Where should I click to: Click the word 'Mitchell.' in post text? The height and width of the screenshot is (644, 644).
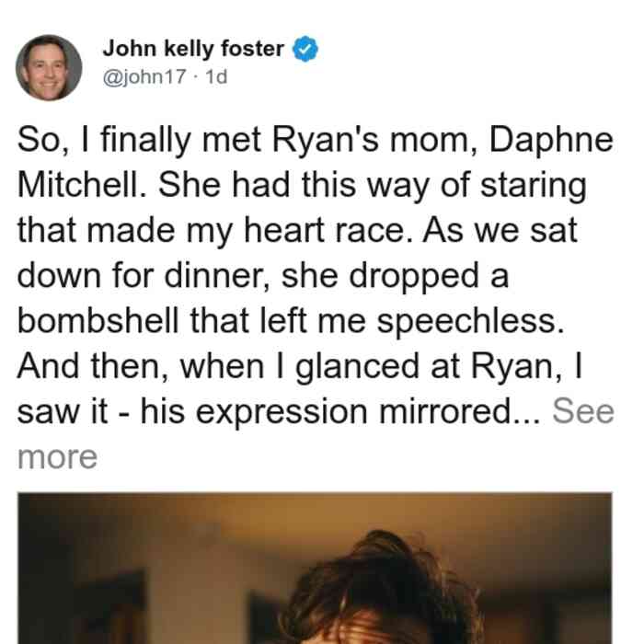(82, 184)
